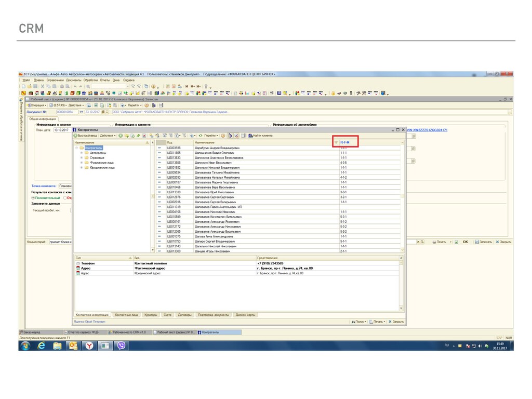The width and height of the screenshot is (532, 399).
Task: Open the Справочники menu
Action: coord(55,80)
